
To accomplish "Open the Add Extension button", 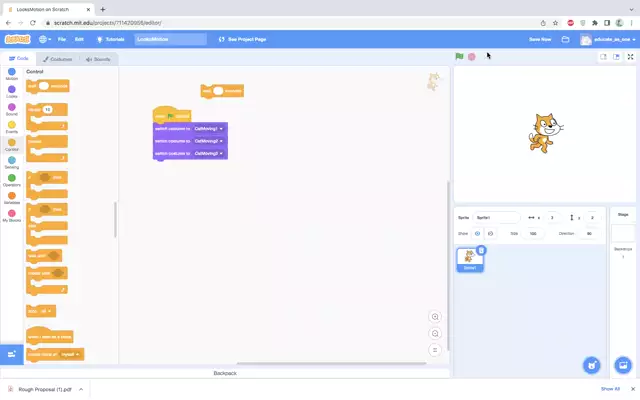I will [x=11, y=354].
